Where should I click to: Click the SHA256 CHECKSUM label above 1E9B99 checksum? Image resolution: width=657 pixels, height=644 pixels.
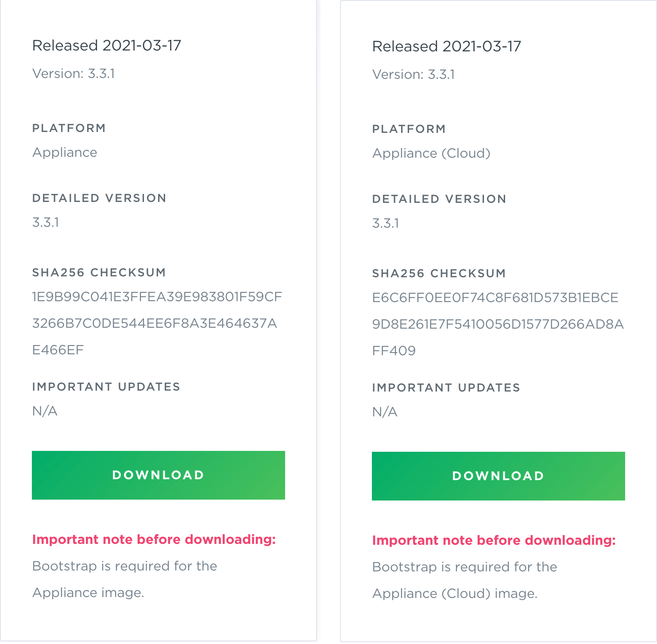[x=99, y=272]
